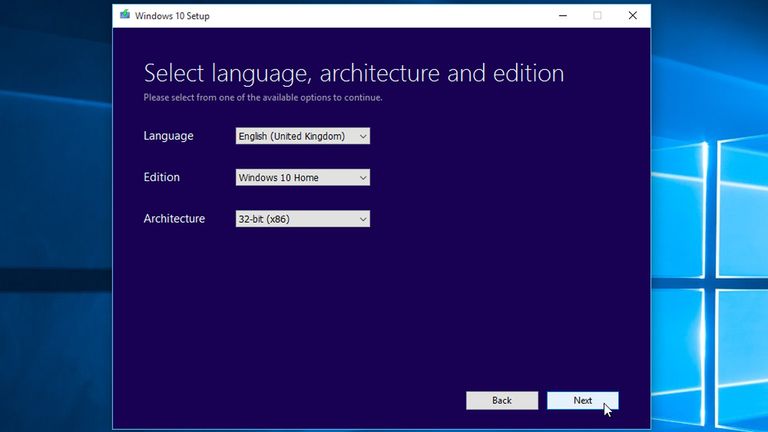Click the Back button
This screenshot has height=432, width=768.
(502, 401)
